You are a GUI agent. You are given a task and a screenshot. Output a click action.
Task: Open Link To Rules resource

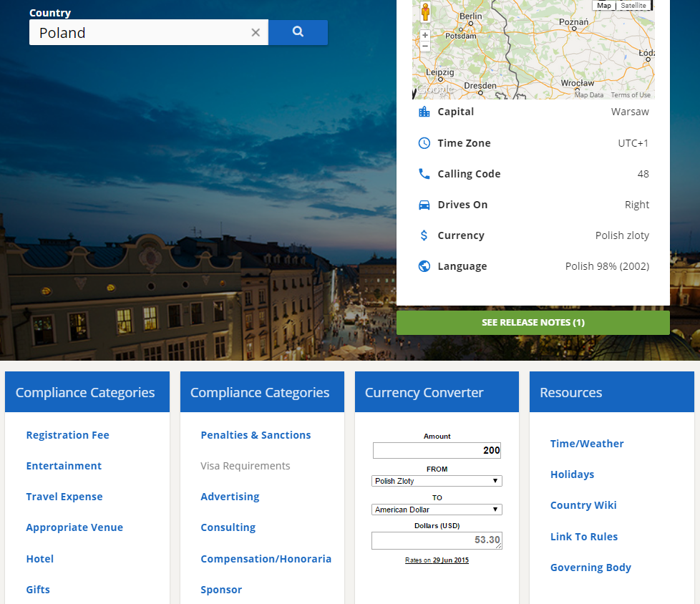[x=584, y=536]
